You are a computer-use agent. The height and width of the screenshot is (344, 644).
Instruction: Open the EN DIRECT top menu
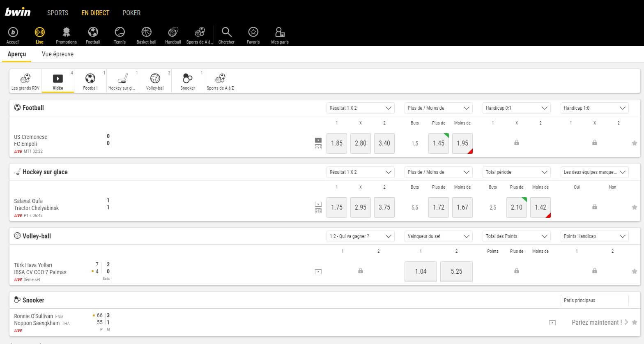click(x=95, y=13)
